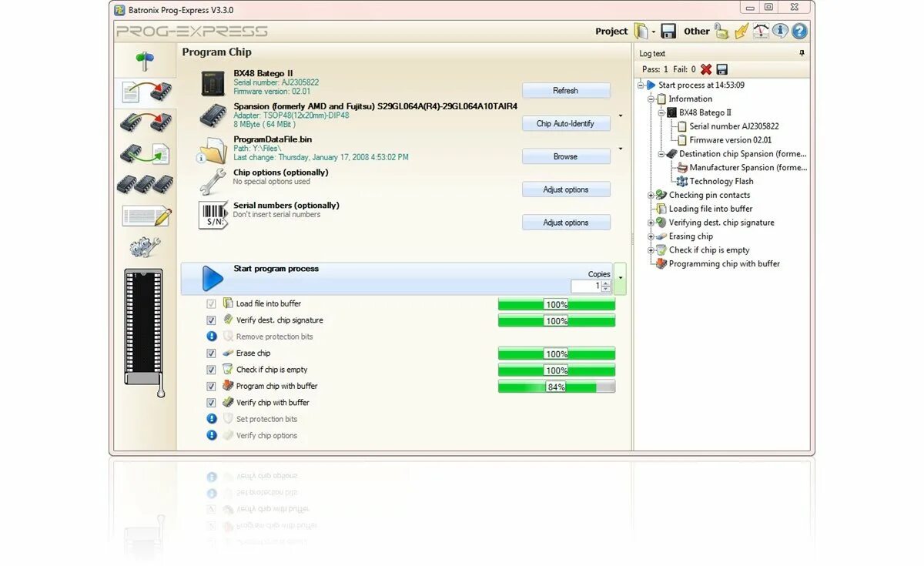Click Adjust options for serial numbers

click(566, 223)
